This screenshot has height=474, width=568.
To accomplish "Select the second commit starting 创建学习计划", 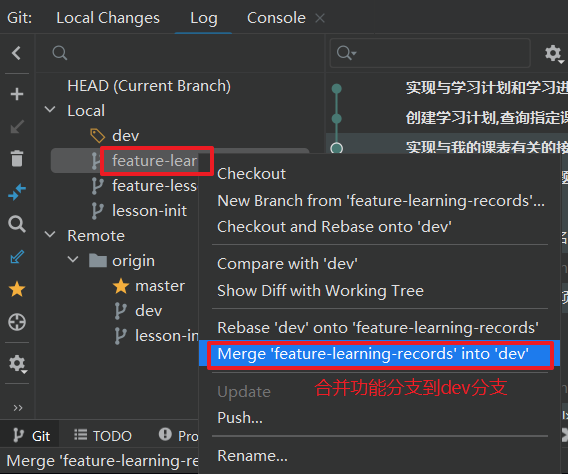I will tap(486, 118).
